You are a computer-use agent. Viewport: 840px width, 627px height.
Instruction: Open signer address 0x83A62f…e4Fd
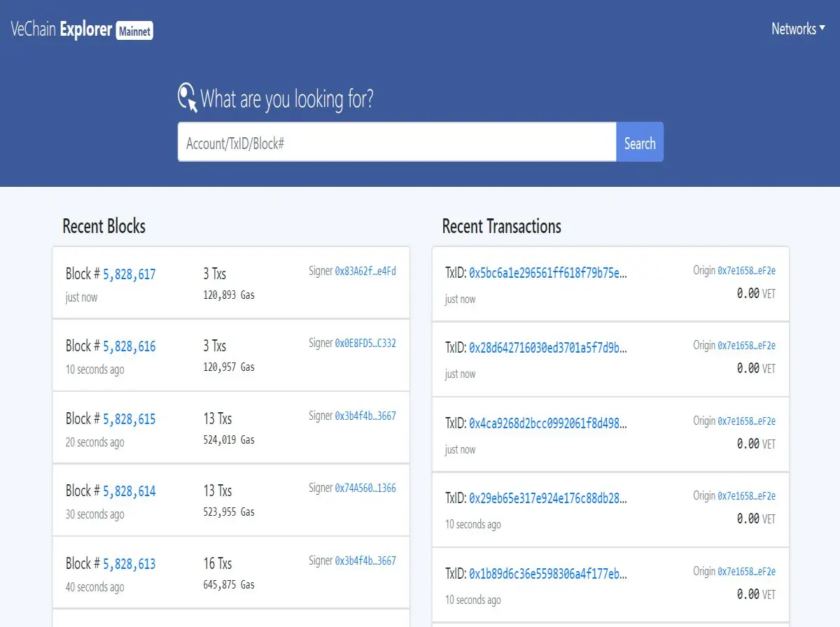365,271
